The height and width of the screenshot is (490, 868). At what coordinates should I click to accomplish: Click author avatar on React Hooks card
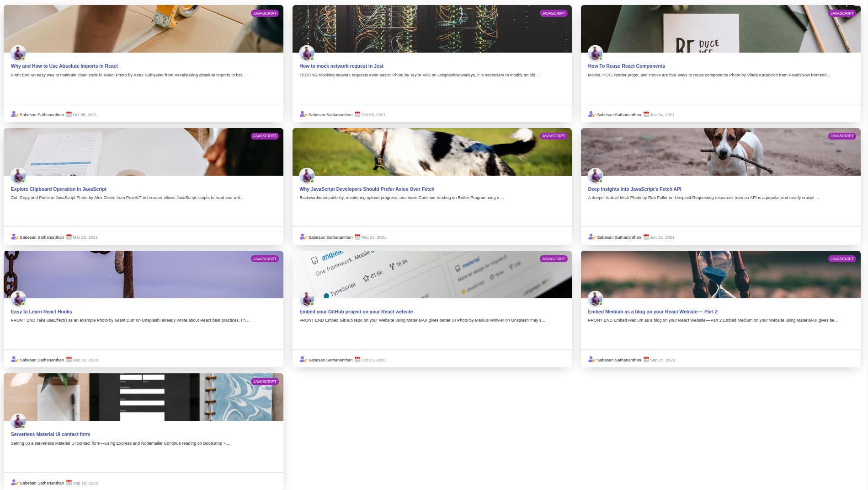click(18, 298)
